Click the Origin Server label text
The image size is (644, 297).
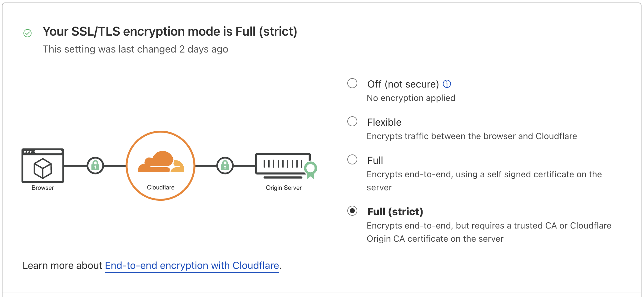pyautogui.click(x=283, y=188)
